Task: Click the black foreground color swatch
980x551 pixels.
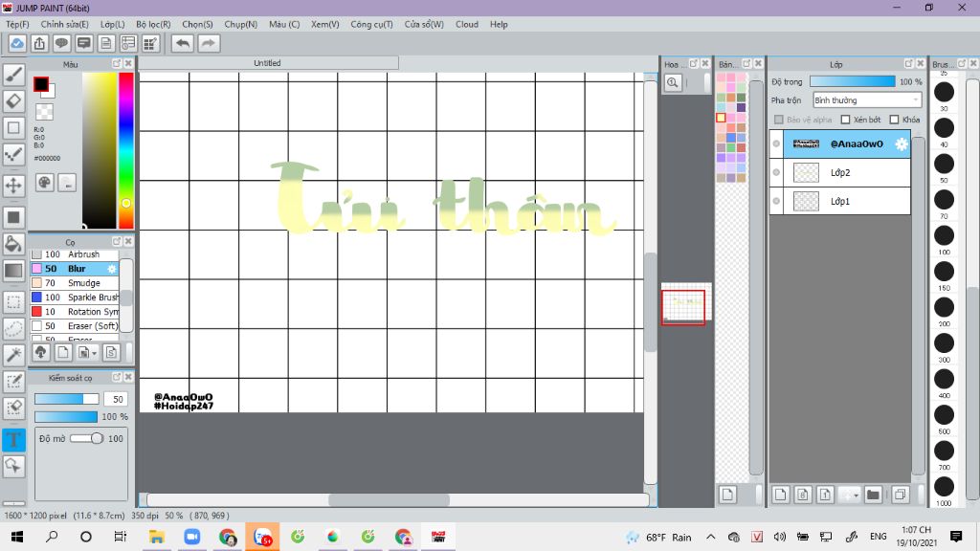Action: click(41, 84)
